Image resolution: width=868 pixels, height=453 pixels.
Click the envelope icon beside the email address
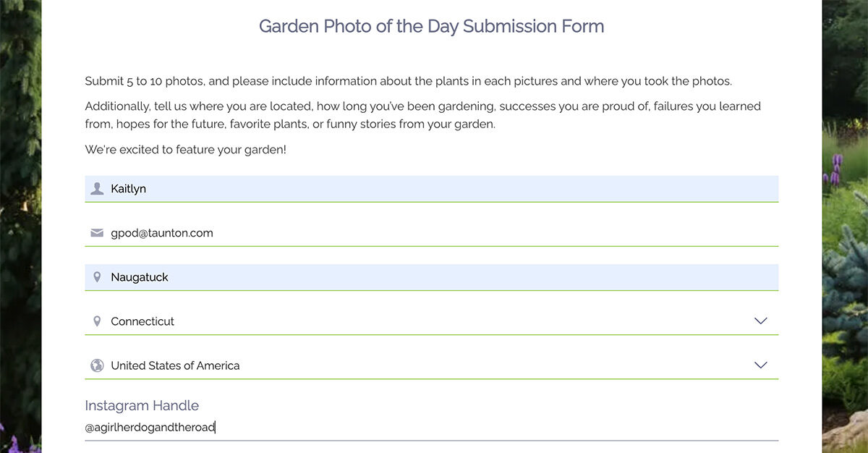(97, 233)
